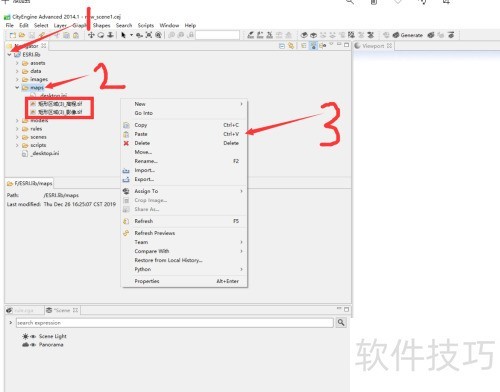The height and width of the screenshot is (392, 500).
Task: Click the Import icon in context menu
Action: [x=126, y=170]
